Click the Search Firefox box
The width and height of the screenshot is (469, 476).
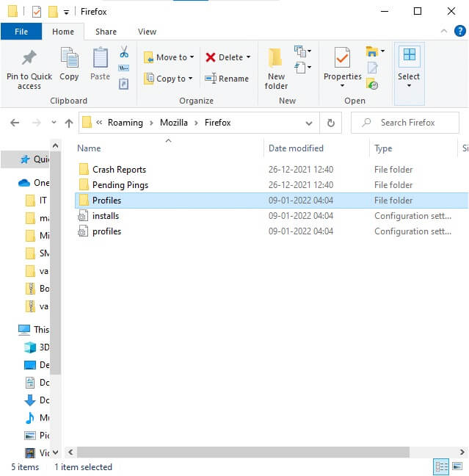404,123
